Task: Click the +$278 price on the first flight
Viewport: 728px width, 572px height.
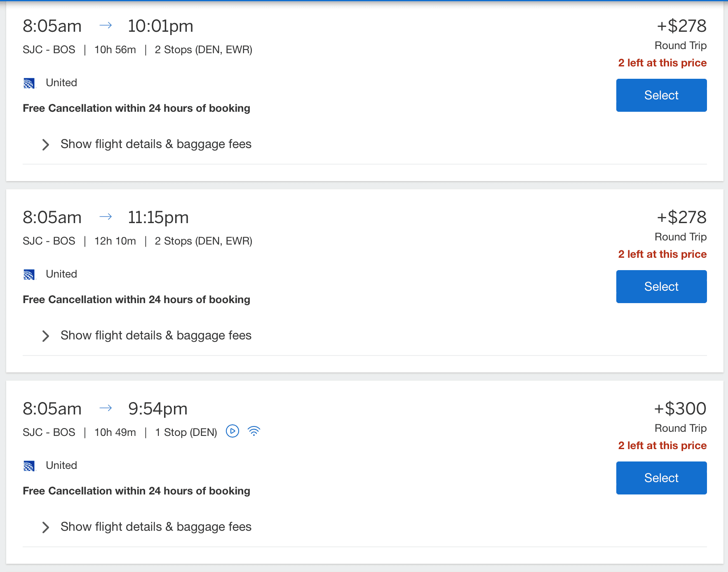Action: (x=681, y=26)
